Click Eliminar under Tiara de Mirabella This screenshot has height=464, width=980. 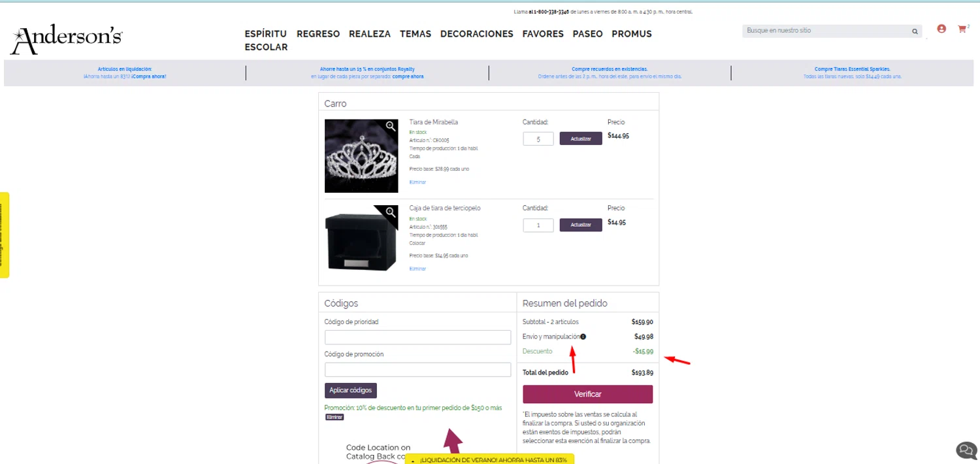coord(417,182)
